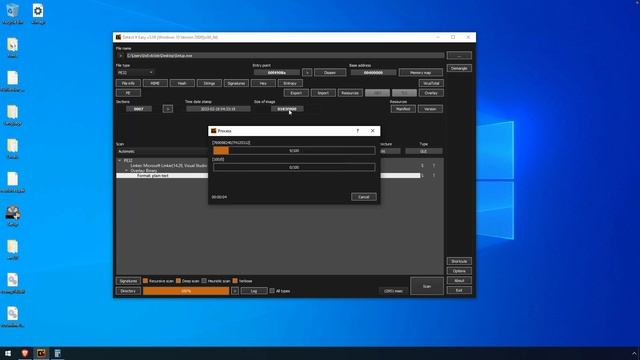Viewport: 640px width, 360px height.
Task: Open the Memory map
Action: coord(420,72)
